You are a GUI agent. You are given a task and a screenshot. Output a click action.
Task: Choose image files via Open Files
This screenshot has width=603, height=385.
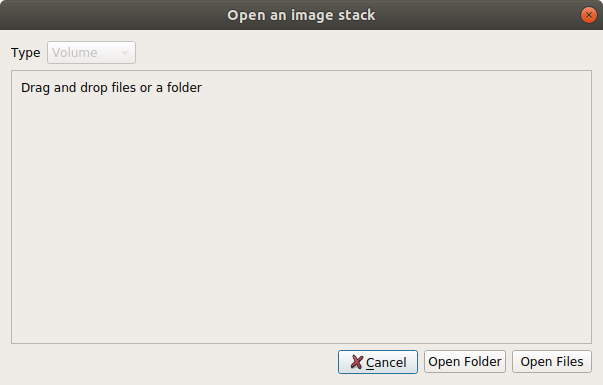point(551,362)
